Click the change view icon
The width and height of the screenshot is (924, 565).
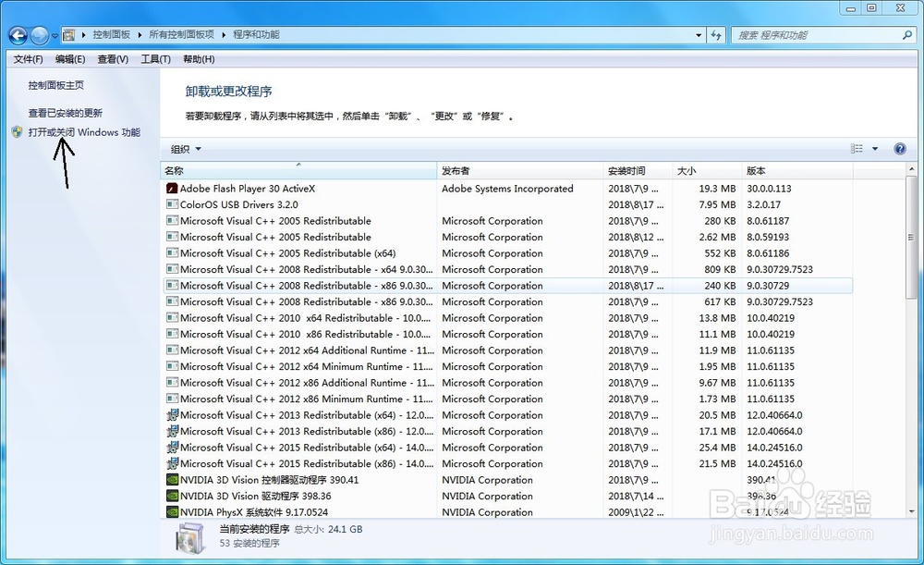pos(857,149)
